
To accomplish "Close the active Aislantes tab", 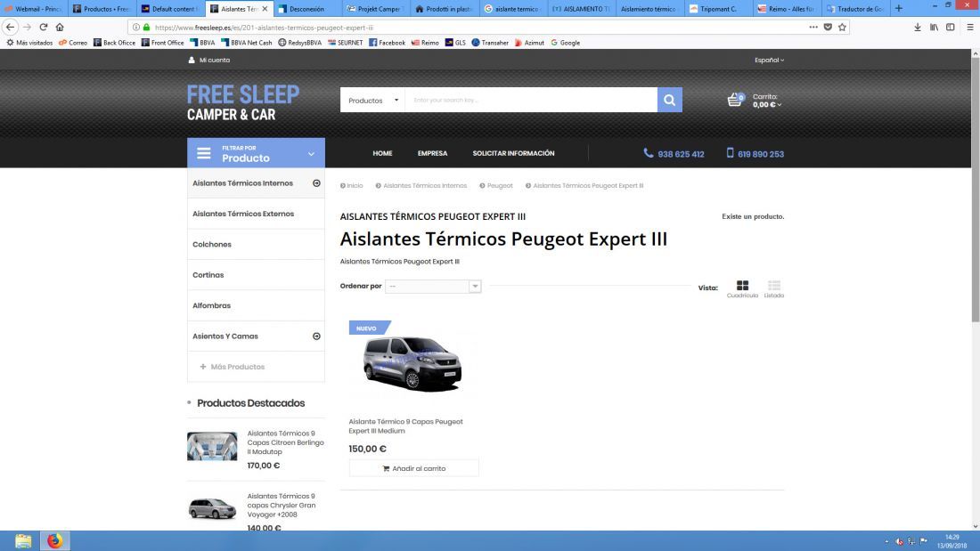I will [x=265, y=9].
